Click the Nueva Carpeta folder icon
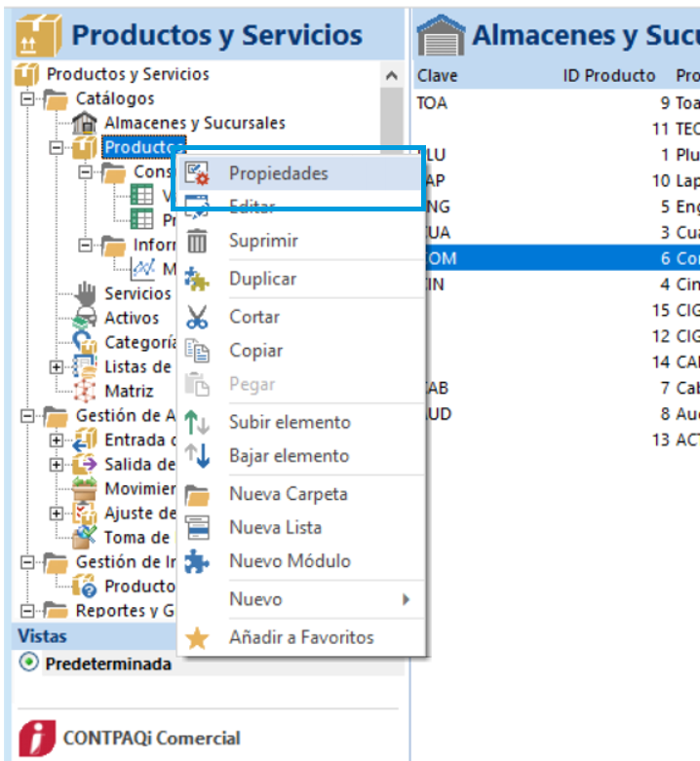This screenshot has height=761, width=700. click(x=197, y=495)
